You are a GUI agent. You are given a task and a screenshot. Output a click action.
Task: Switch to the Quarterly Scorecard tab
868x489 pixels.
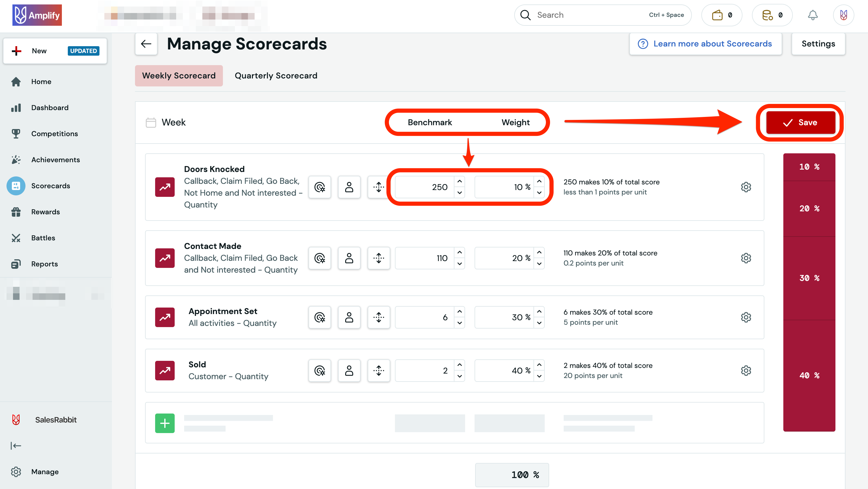pyautogui.click(x=276, y=75)
